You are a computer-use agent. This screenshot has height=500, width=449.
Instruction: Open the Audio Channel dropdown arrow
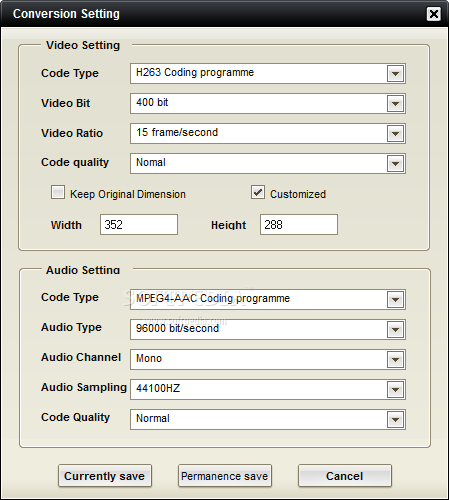tap(395, 359)
